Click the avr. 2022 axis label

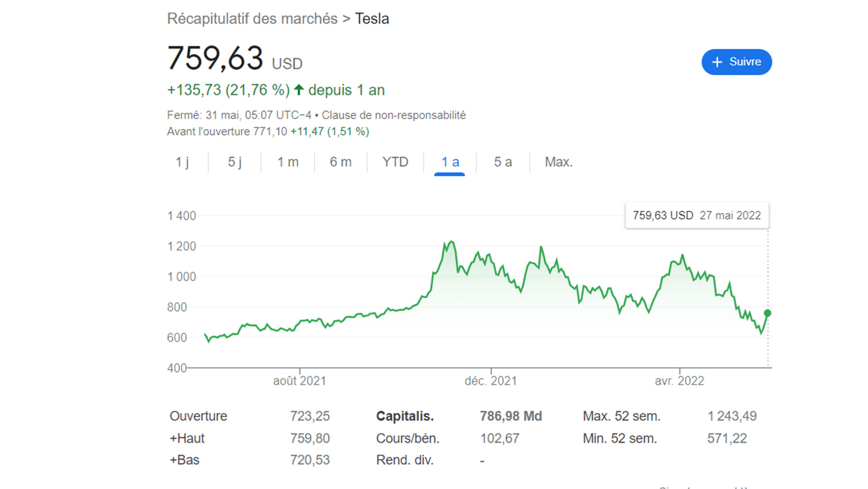click(679, 381)
